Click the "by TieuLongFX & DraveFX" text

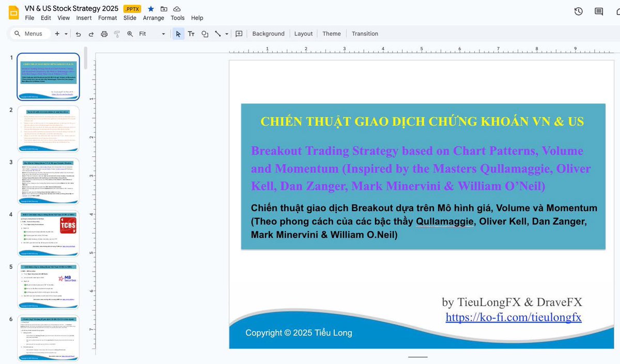click(512, 302)
